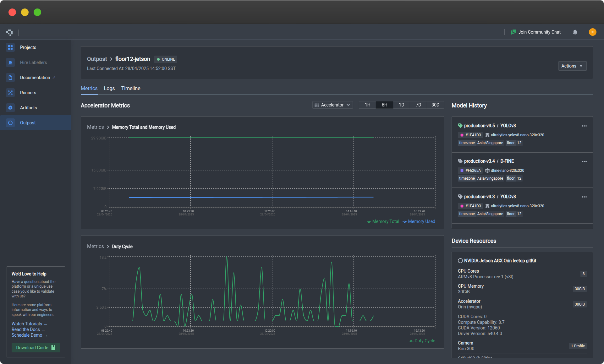Open the production-v3.5 options ellipsis menu

point(584,126)
